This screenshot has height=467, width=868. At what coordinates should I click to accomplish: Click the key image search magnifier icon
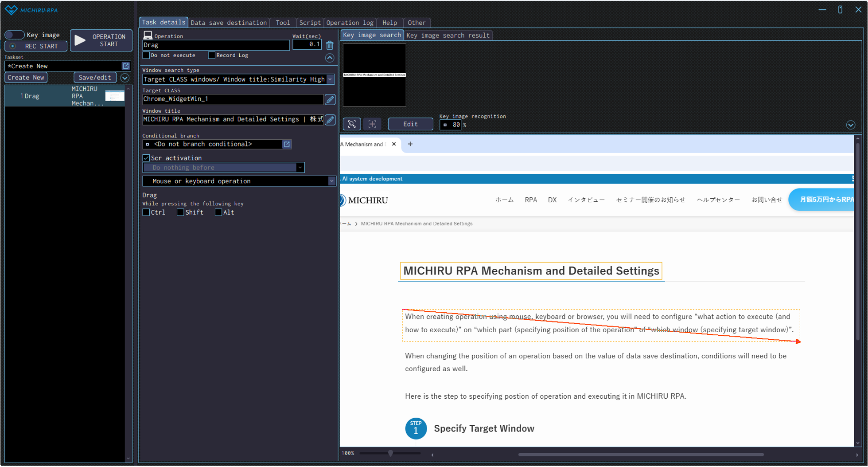pos(352,124)
